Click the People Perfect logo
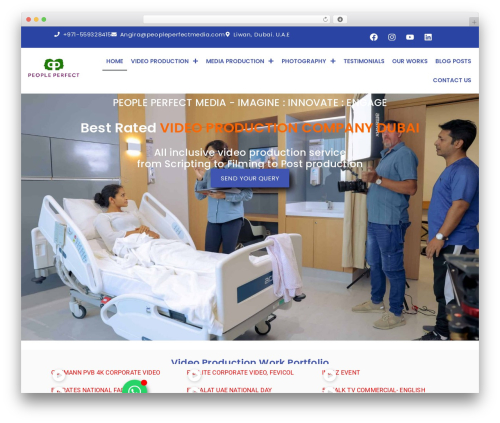This screenshot has height=423, width=500. pos(54,68)
